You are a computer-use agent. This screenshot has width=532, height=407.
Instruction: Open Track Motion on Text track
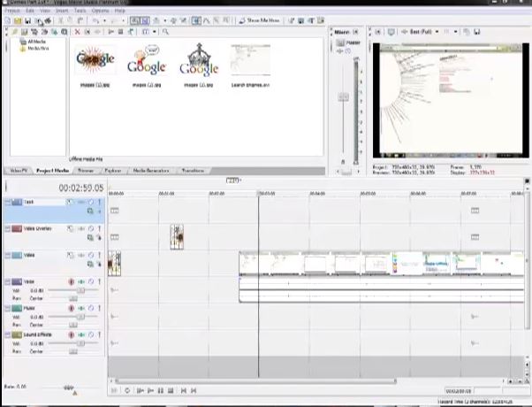[69, 202]
